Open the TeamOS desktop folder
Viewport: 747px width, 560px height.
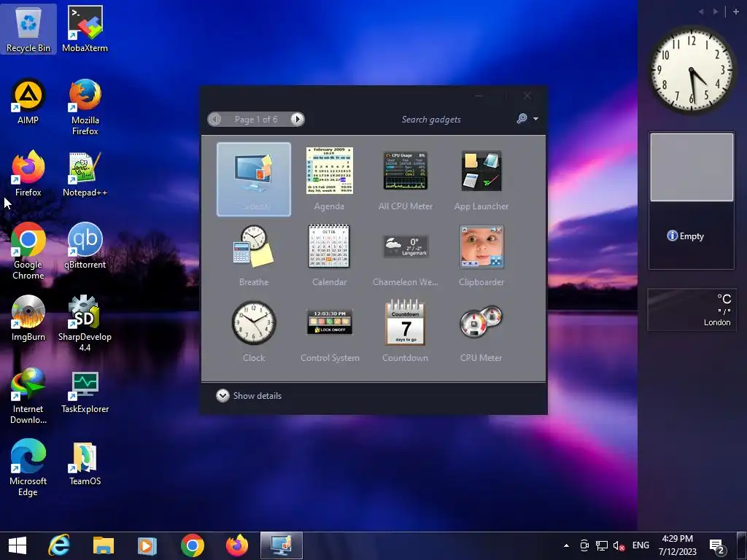[85, 463]
